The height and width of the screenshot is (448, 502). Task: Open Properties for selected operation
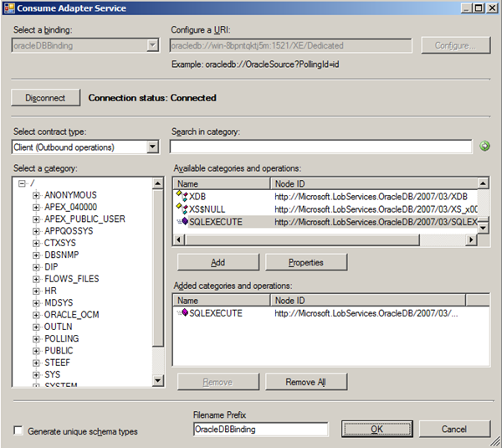(305, 262)
